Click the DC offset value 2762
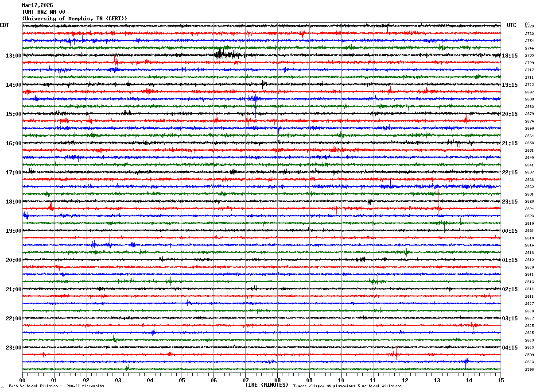Viewport: 536px width, 392px height. point(529,34)
